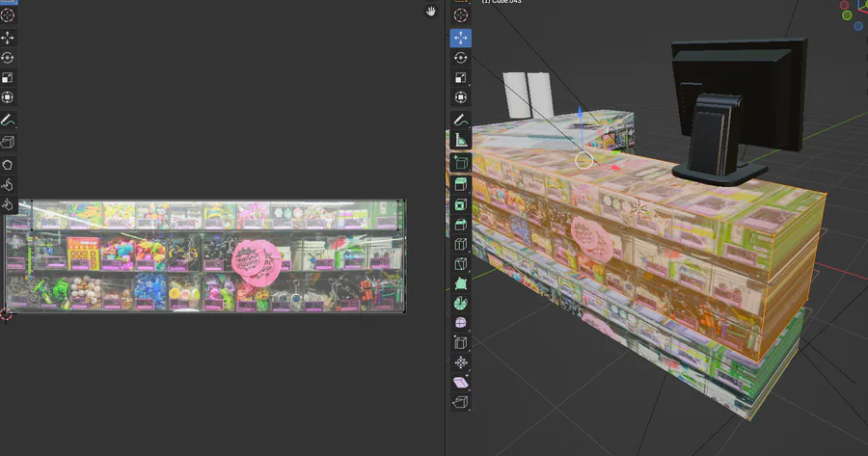Select the Spin tool
This screenshot has width=868, height=456.
click(x=461, y=304)
